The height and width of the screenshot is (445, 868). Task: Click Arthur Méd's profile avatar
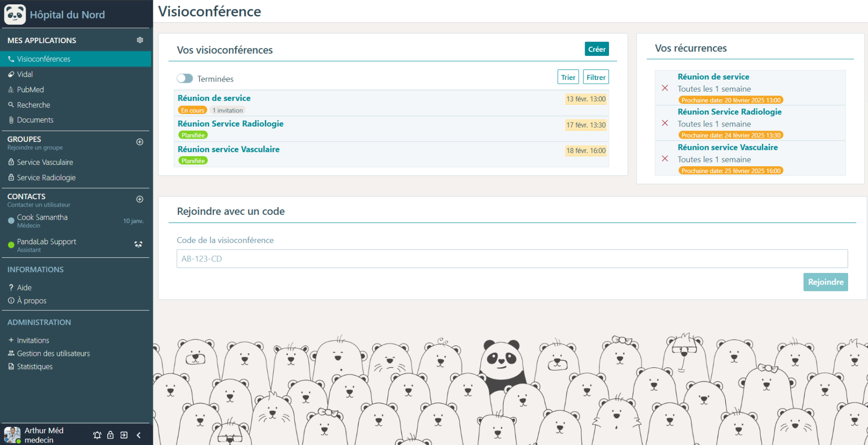pyautogui.click(x=12, y=435)
